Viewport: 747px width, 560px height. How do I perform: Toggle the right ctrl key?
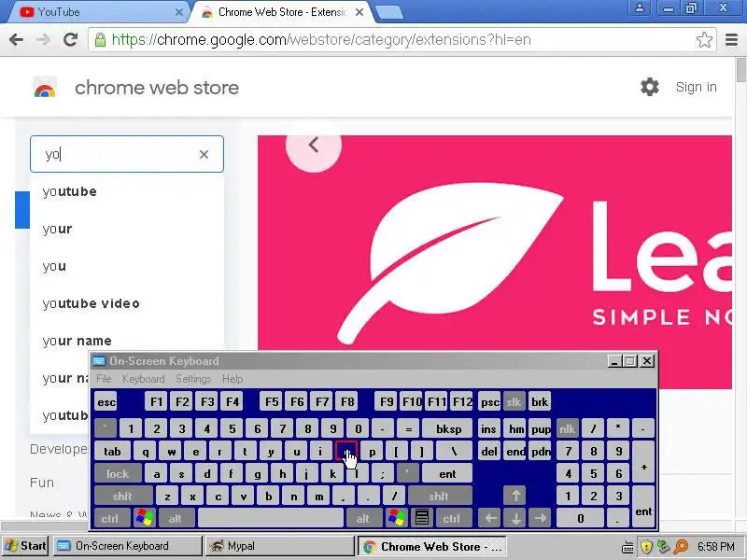453,518
